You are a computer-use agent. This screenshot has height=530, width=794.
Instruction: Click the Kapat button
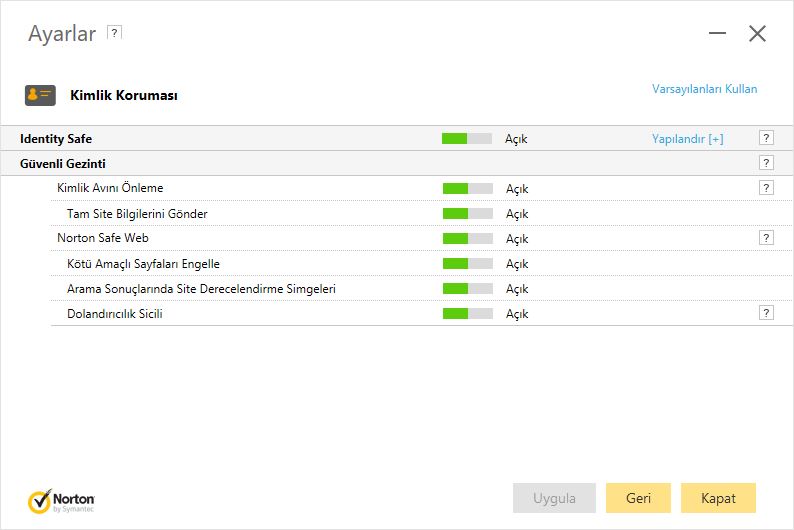pos(718,498)
